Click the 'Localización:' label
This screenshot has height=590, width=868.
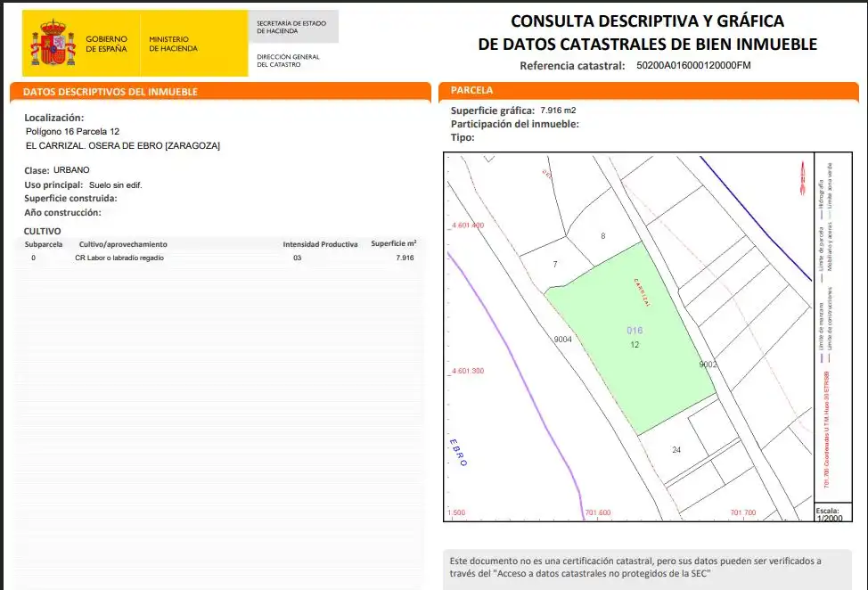pyautogui.click(x=54, y=118)
